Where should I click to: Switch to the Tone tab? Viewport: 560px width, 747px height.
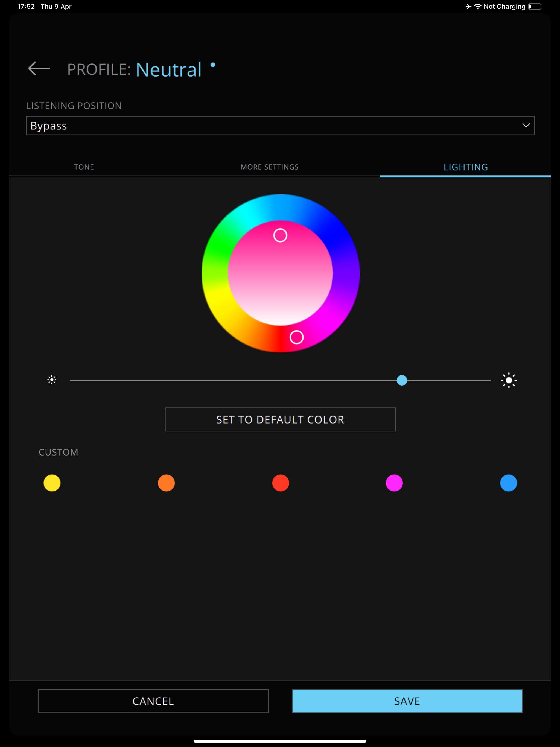point(84,167)
